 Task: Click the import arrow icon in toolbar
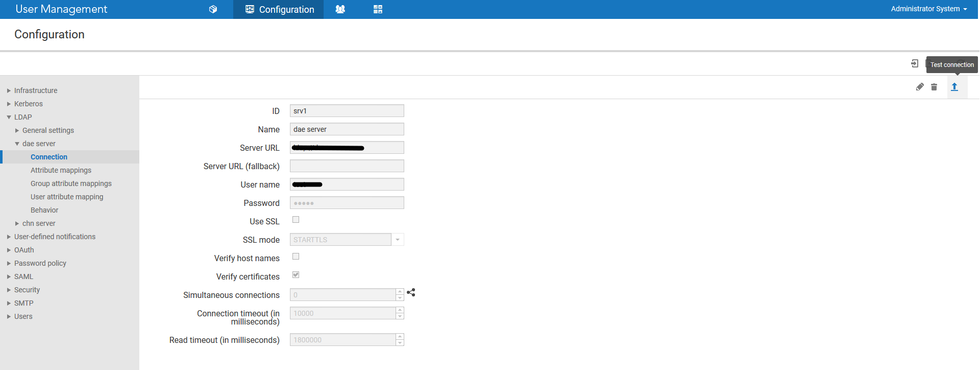pos(915,63)
